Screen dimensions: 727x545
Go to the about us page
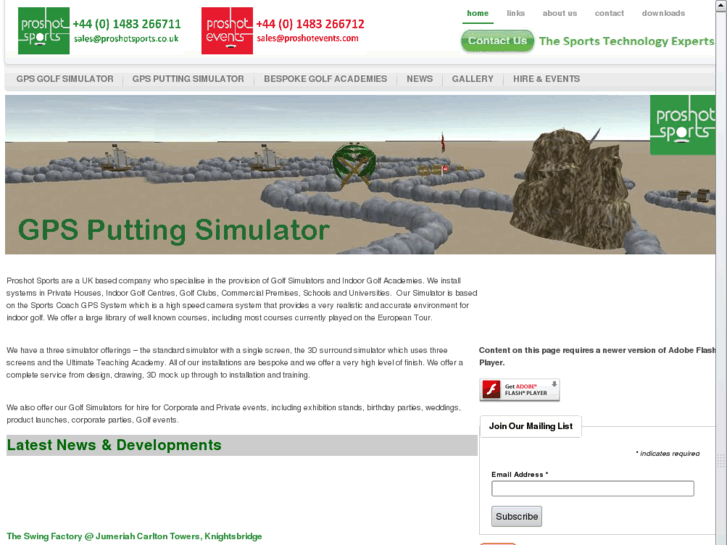(560, 13)
